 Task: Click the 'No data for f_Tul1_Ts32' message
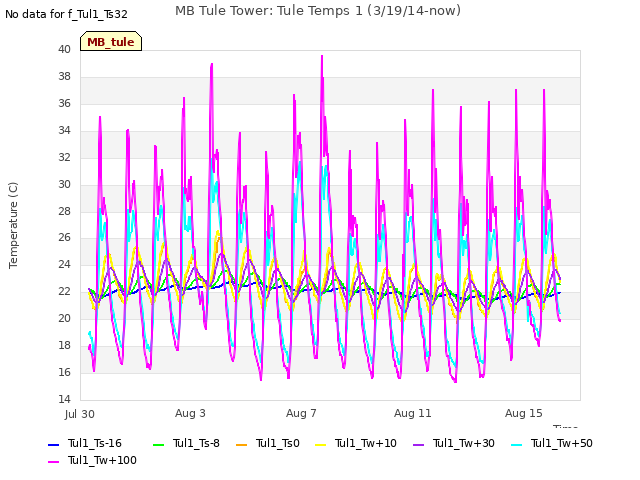(x=67, y=14)
